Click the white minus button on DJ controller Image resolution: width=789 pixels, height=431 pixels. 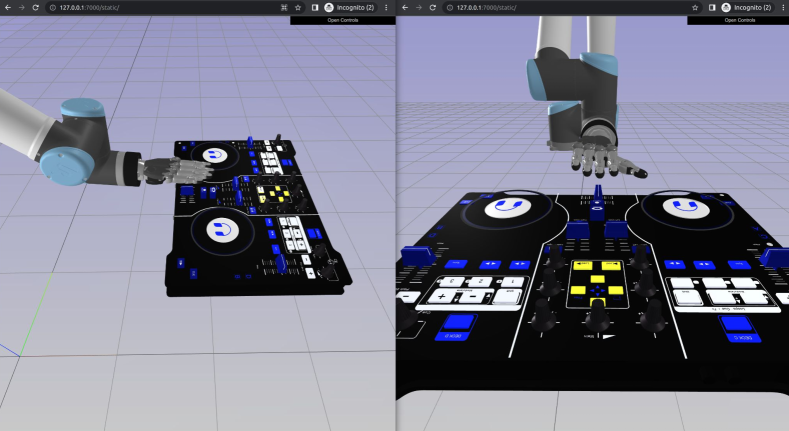(473, 297)
